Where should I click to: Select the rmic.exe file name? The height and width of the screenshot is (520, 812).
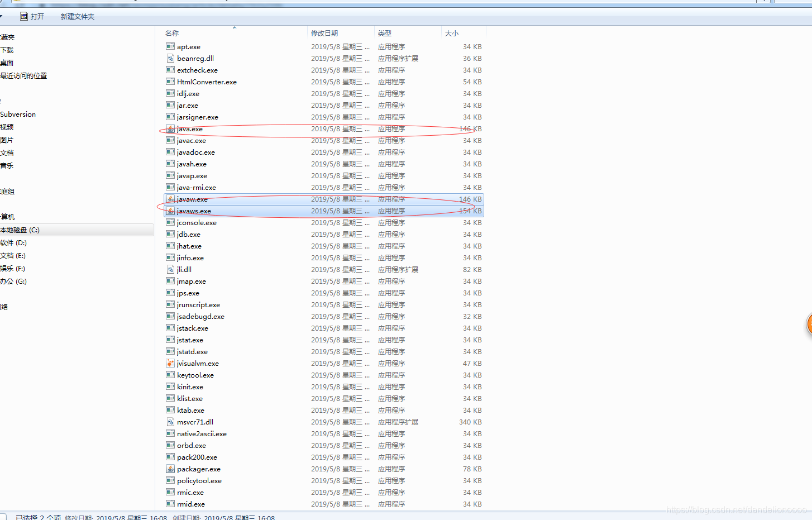(x=190, y=493)
